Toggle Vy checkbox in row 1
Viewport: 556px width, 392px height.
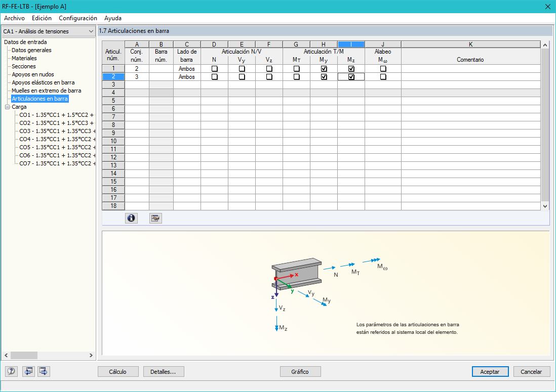pos(242,69)
